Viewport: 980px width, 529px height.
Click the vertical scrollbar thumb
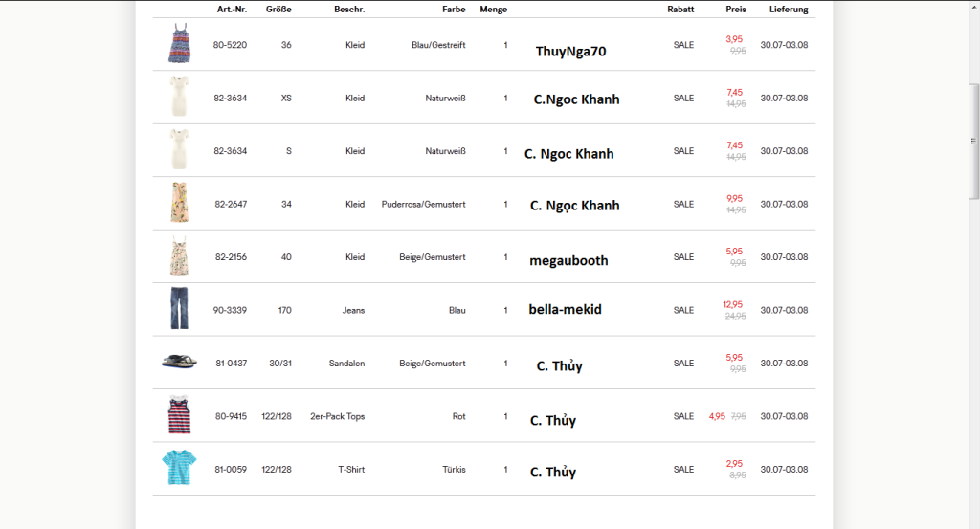click(973, 142)
